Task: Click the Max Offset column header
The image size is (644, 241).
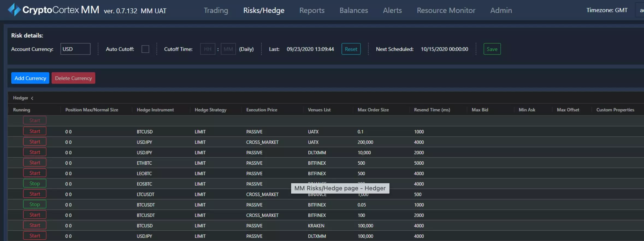Action: (x=568, y=110)
